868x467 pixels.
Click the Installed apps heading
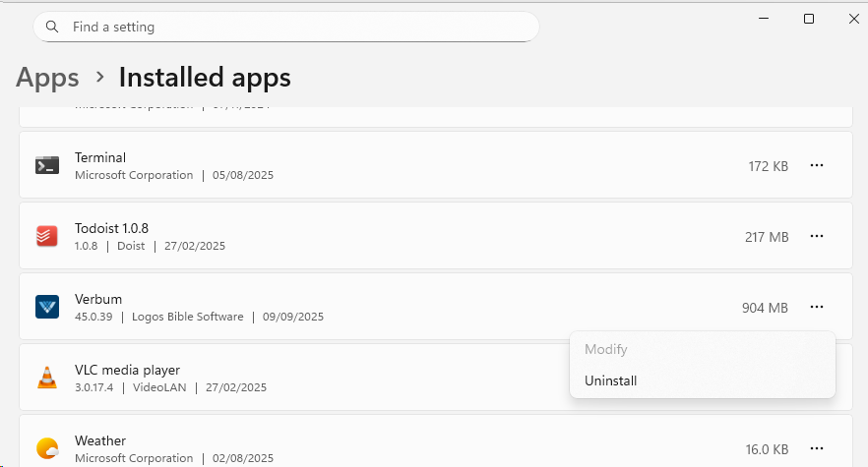[205, 78]
